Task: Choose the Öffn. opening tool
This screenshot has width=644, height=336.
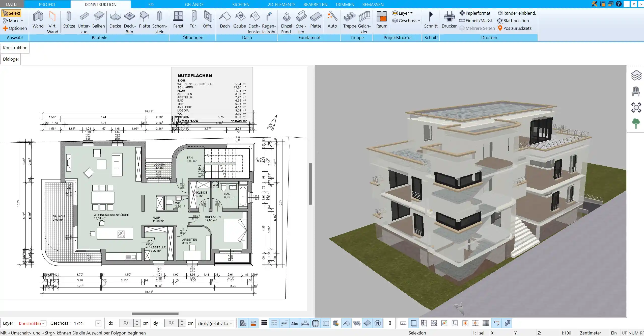Action: click(x=207, y=20)
